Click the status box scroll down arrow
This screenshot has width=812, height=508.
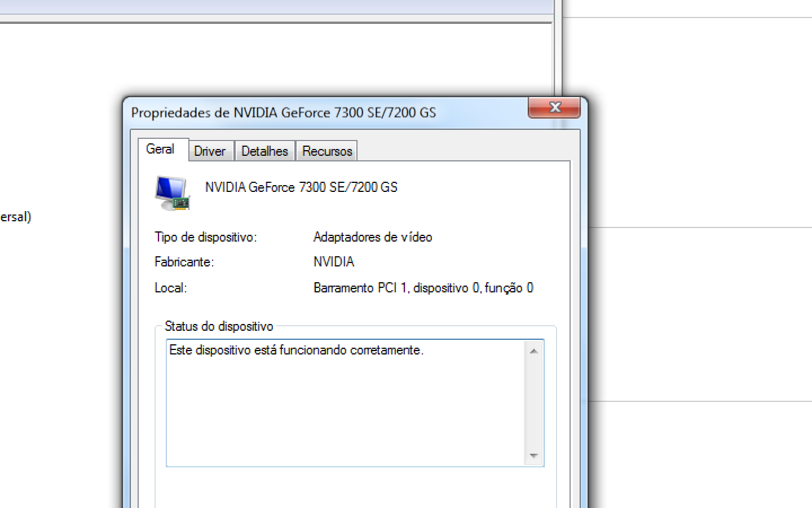pos(533,456)
